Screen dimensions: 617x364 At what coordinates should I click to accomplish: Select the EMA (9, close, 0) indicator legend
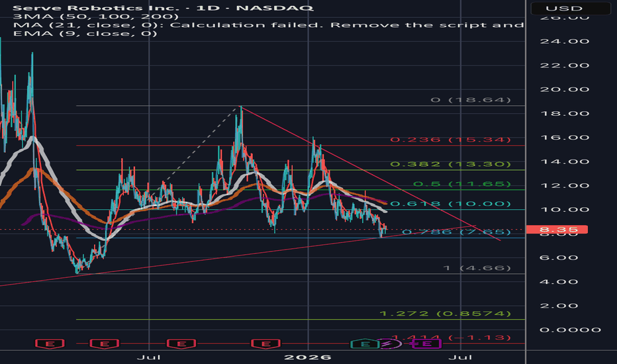pyautogui.click(x=85, y=34)
